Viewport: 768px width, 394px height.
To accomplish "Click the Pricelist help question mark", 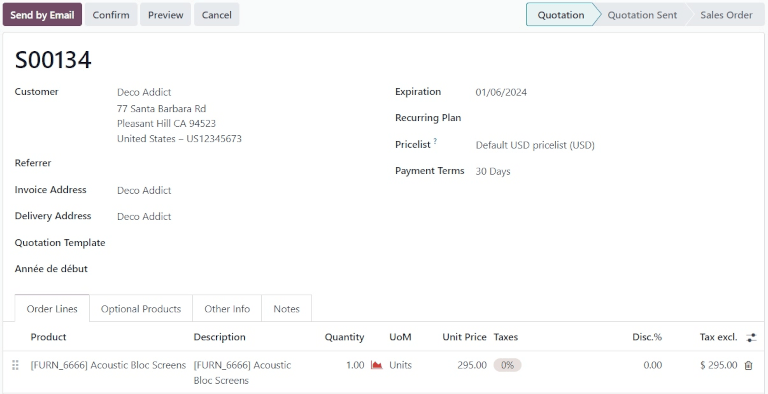I will pos(435,141).
